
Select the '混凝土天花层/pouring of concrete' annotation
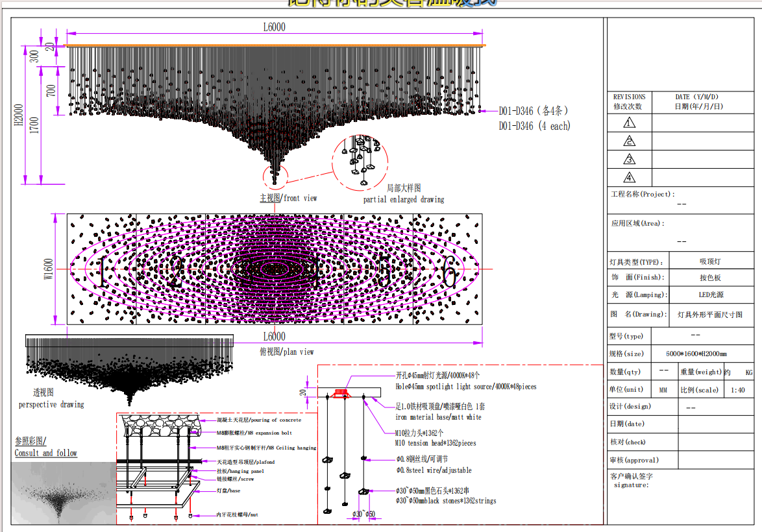[x=259, y=420]
